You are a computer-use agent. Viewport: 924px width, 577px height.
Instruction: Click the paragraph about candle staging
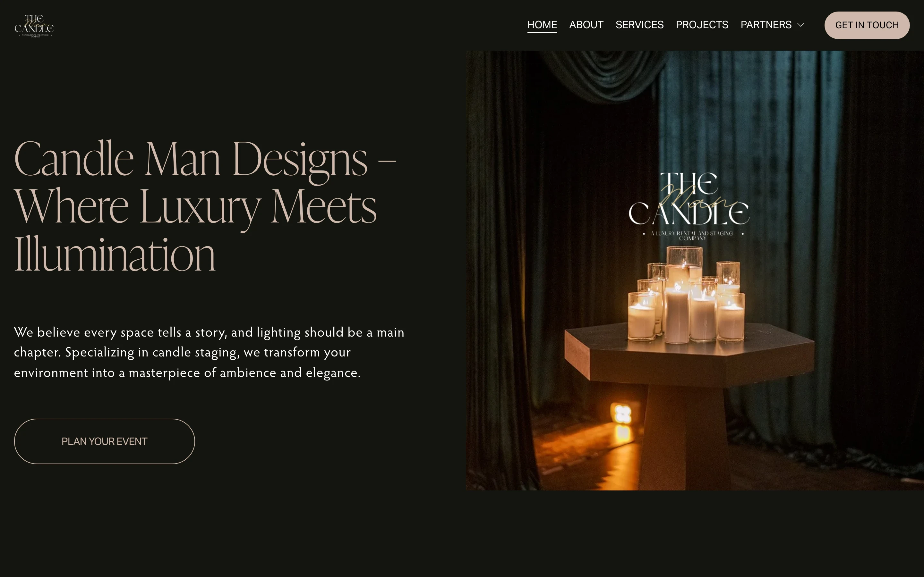(209, 352)
